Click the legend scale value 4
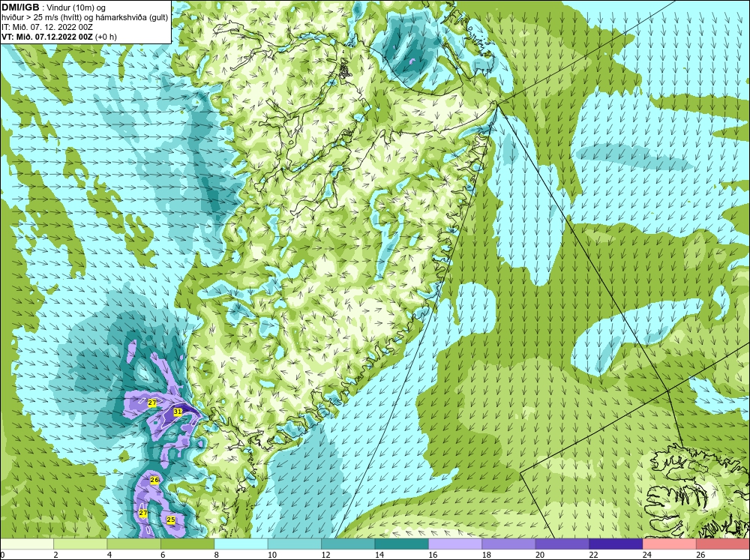Image resolution: width=750 pixels, height=560 pixels. pyautogui.click(x=109, y=555)
